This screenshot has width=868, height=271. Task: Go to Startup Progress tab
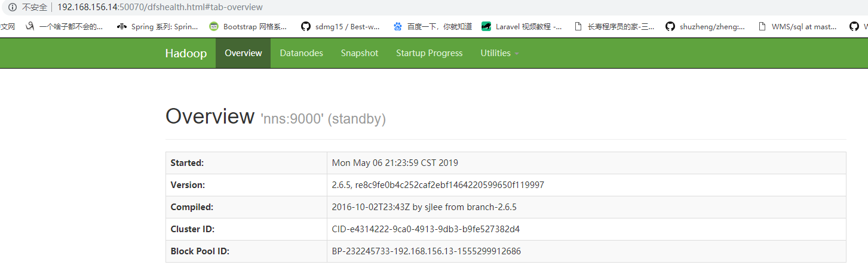coord(429,53)
